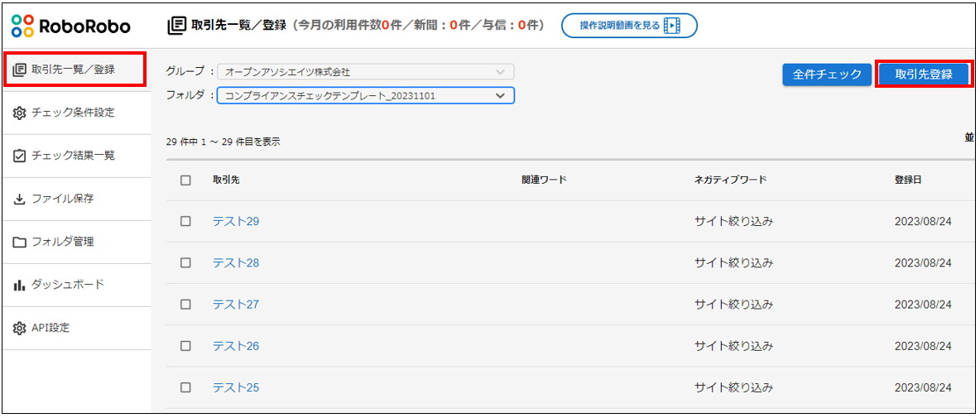The width and height of the screenshot is (980, 418).
Task: Open the グループ dropdown
Action: (x=364, y=72)
